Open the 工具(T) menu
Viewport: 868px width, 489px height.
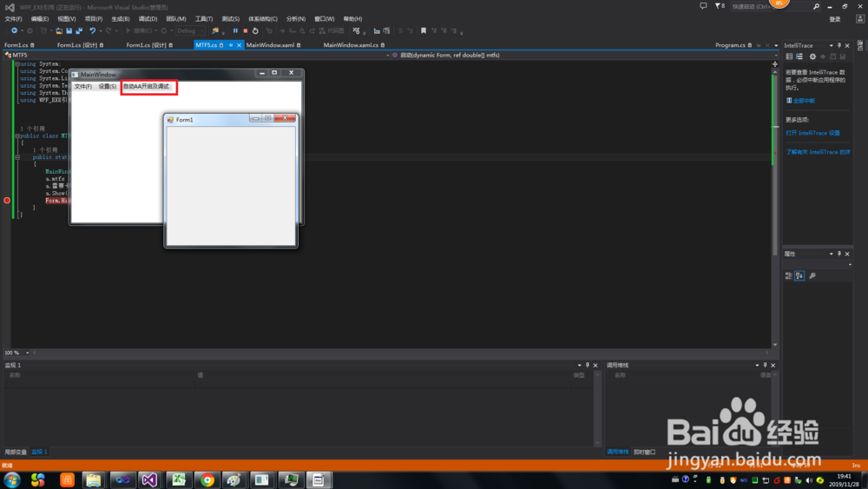pyautogui.click(x=204, y=19)
